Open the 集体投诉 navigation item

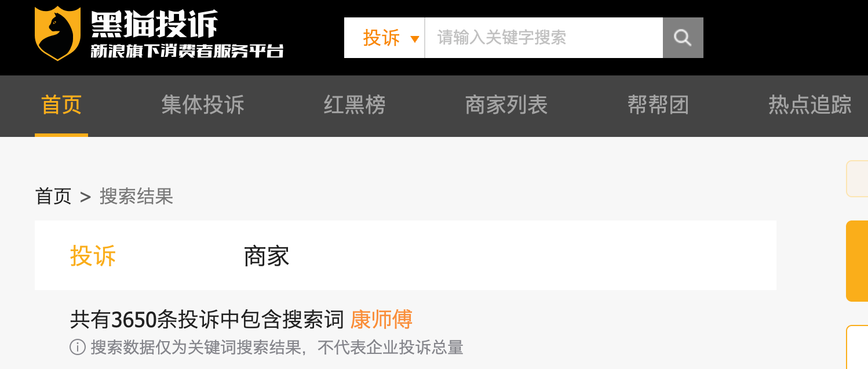click(x=203, y=105)
